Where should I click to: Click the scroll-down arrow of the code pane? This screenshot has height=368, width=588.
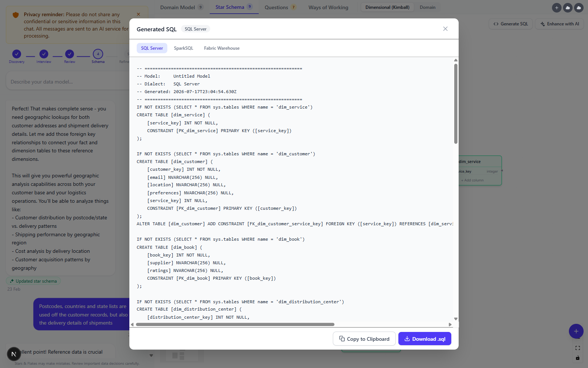coord(456,319)
